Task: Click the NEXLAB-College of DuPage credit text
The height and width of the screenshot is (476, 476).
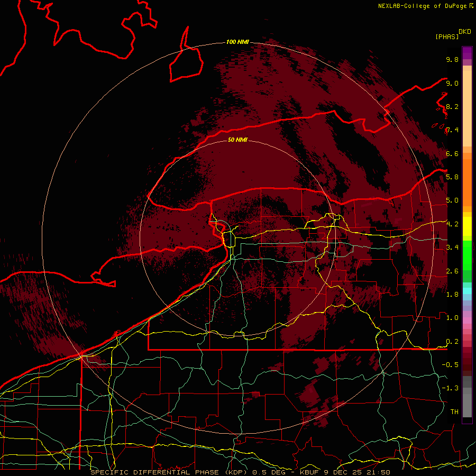Action: click(x=422, y=6)
